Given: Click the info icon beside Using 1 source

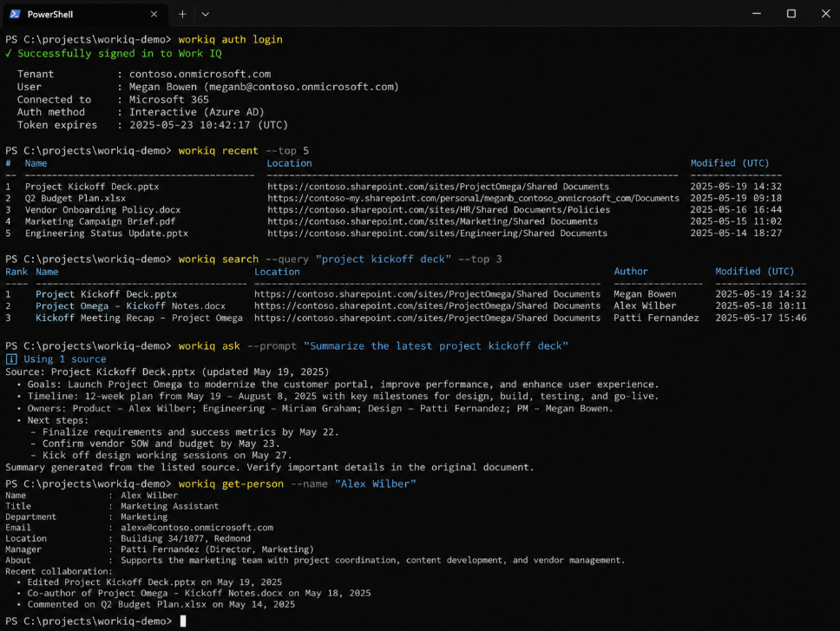Looking at the screenshot, I should [11, 358].
